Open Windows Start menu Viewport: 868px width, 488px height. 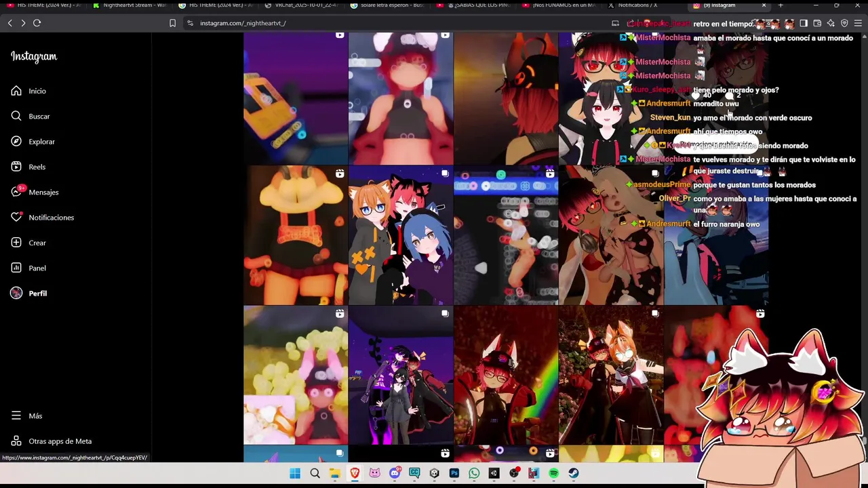(295, 474)
